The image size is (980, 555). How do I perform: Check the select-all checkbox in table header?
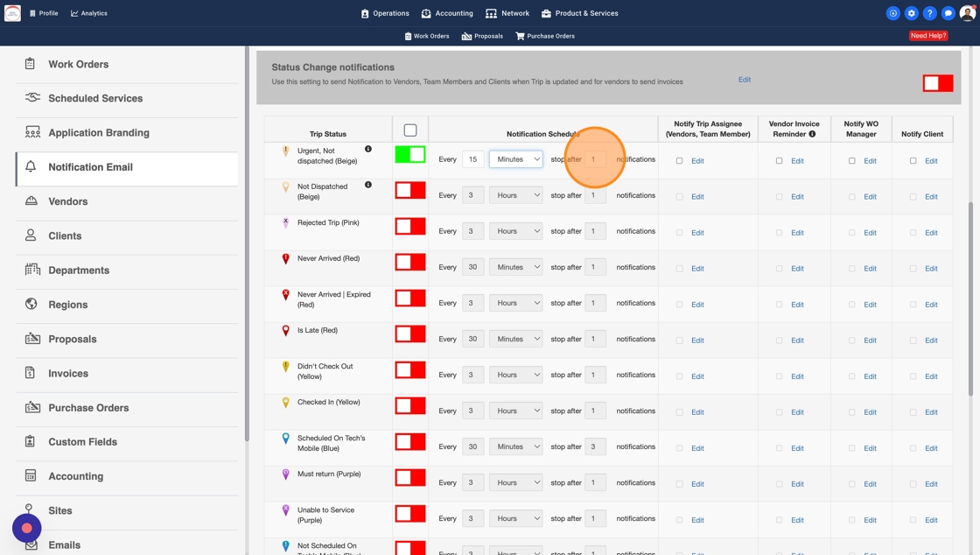click(410, 130)
